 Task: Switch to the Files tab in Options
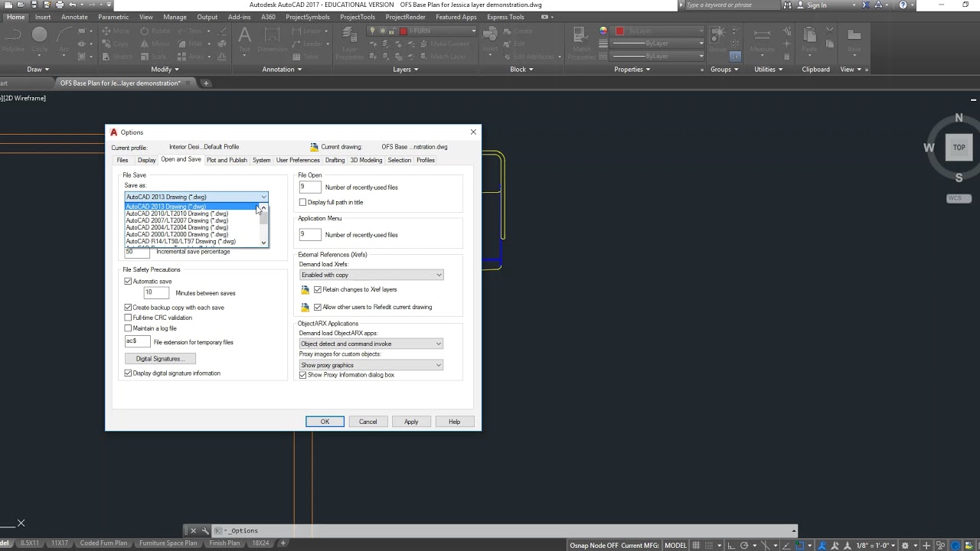tap(122, 160)
